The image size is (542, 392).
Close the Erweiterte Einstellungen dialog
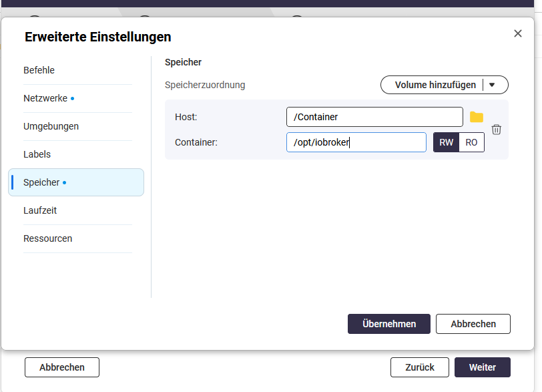pyautogui.click(x=518, y=33)
